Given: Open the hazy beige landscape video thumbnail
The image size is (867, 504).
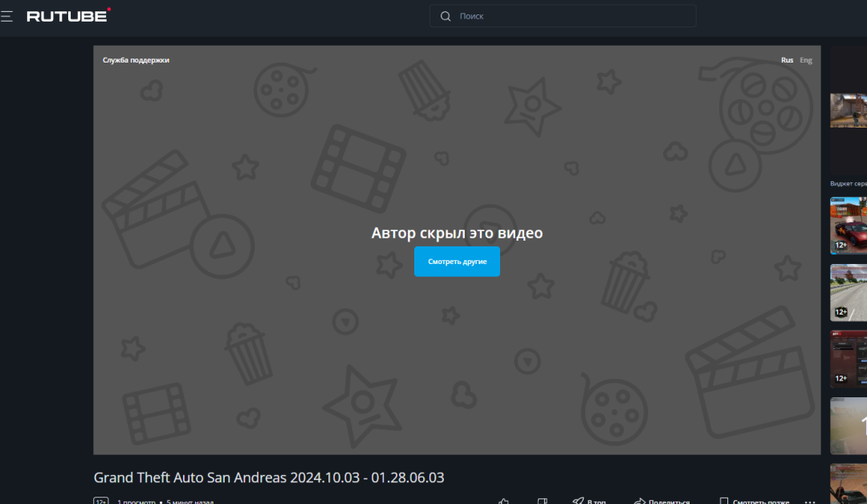Looking at the screenshot, I should 849,425.
